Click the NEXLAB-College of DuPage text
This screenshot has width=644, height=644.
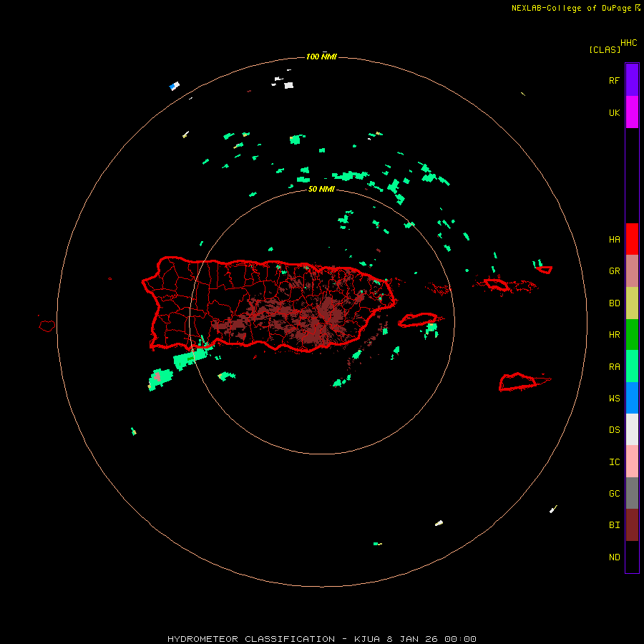571,8
